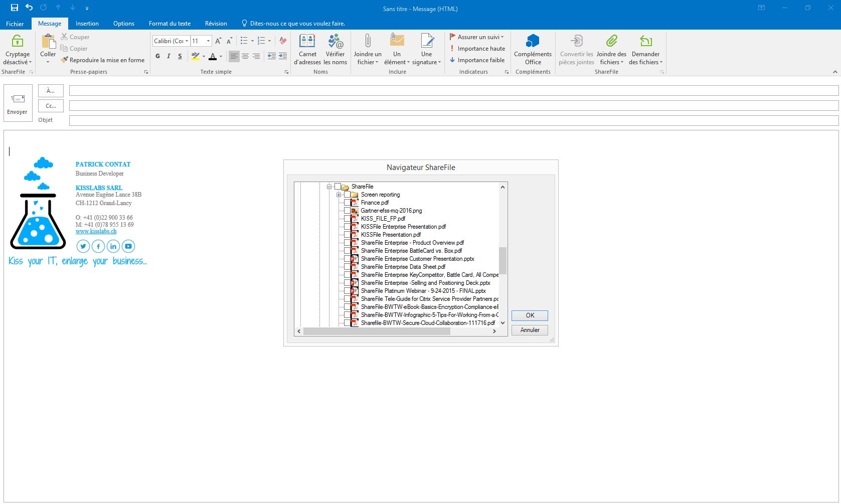841x504 pixels.
Task: Click Vérifier les noms icon
Action: point(335,41)
